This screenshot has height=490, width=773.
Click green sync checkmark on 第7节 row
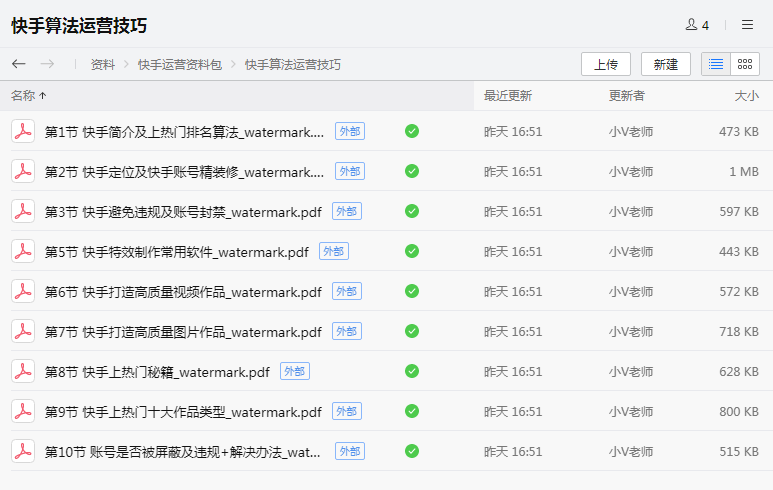point(412,331)
